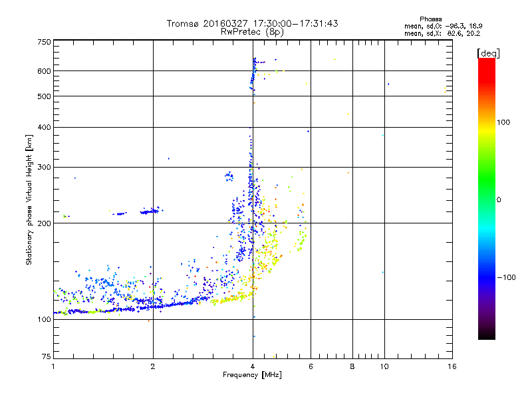The height and width of the screenshot is (399, 532).
Task: Click the colorbar '0' tick label
Action: point(499,200)
